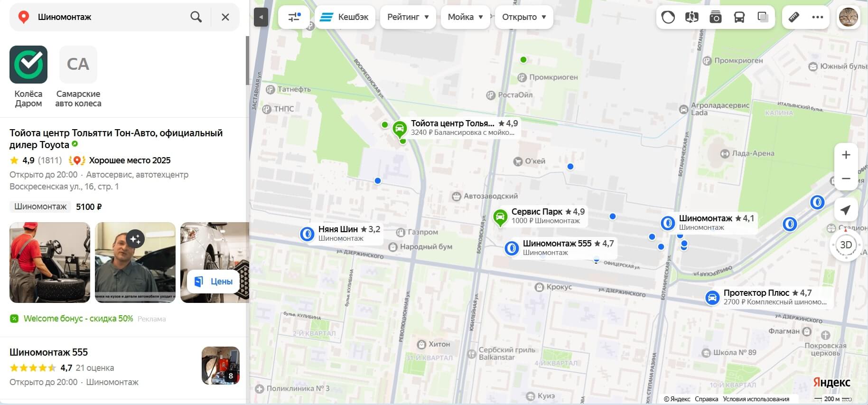Show the photos layer camera icon

coord(716,18)
